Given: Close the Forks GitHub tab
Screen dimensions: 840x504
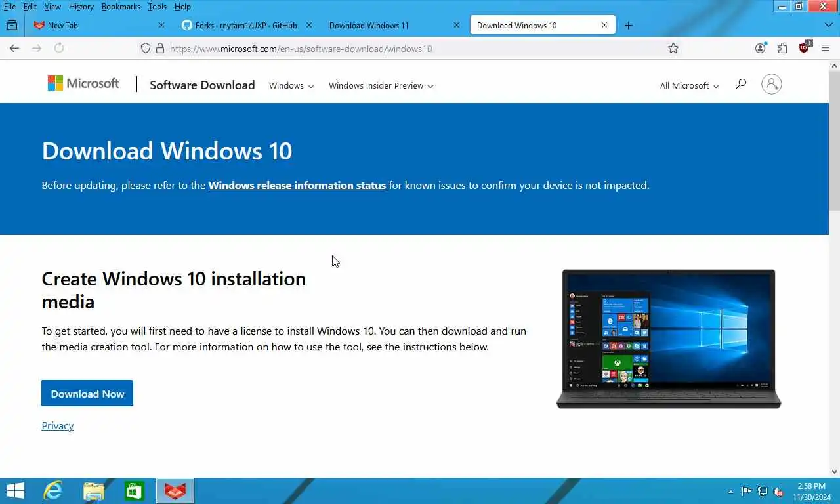Looking at the screenshot, I should (309, 25).
